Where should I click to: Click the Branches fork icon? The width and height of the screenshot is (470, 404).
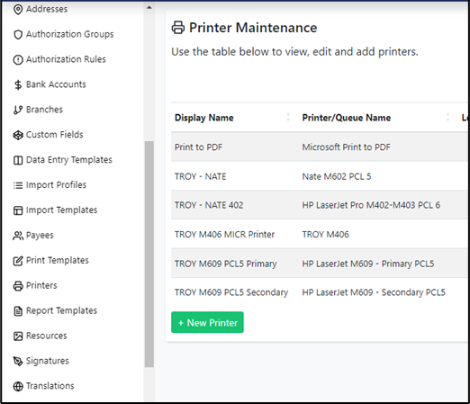(18, 110)
